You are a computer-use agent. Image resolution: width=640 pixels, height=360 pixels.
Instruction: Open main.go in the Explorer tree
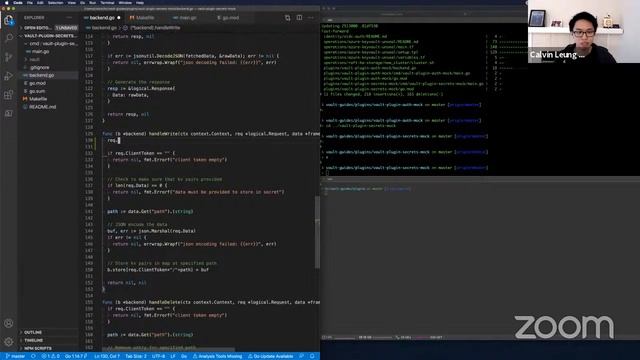pos(40,52)
